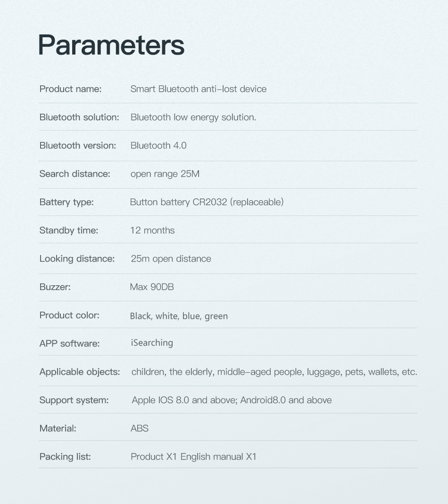Click the Parameters heading
This screenshot has height=504, width=448.
pos(111,45)
